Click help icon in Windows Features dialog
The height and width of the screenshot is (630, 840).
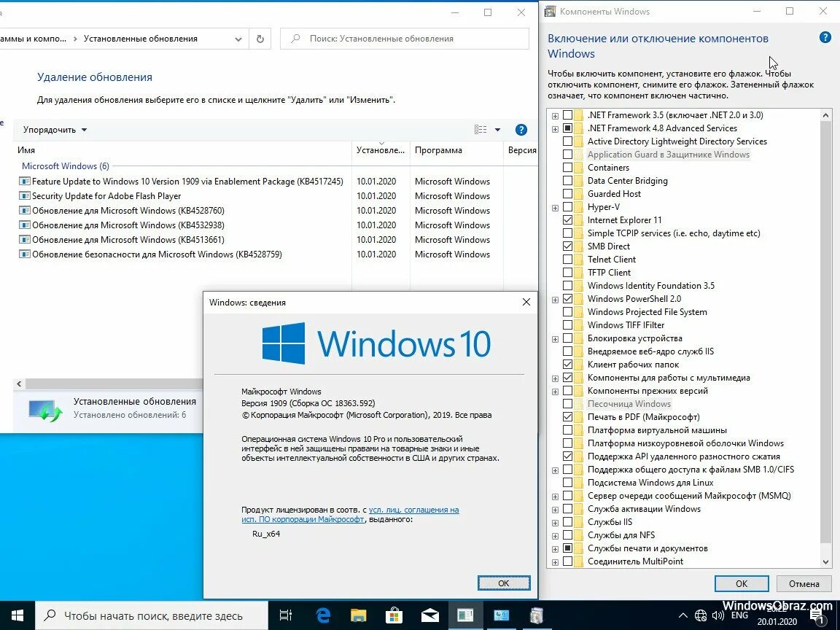tap(825, 37)
